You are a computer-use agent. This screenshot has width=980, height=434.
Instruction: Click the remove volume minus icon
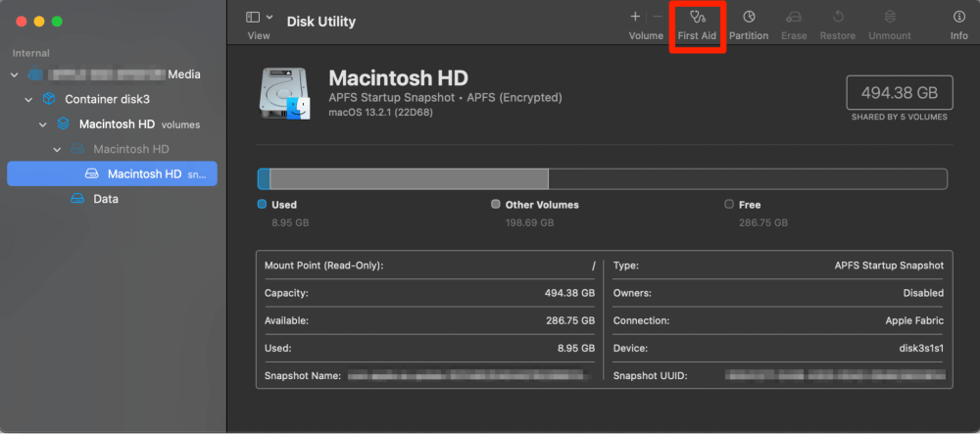click(x=657, y=17)
